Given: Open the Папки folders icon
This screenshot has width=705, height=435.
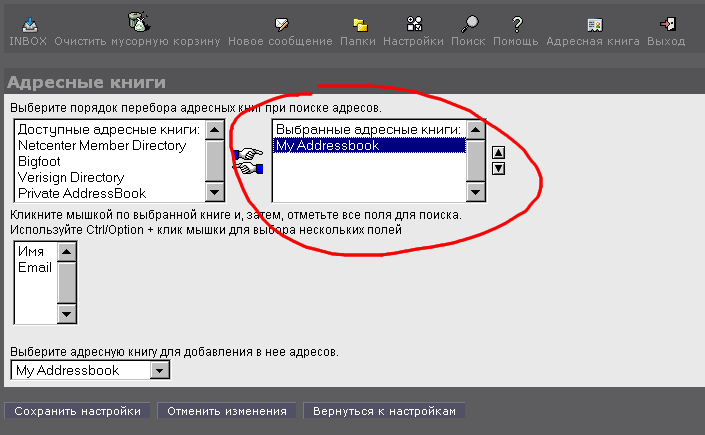Looking at the screenshot, I should [360, 25].
